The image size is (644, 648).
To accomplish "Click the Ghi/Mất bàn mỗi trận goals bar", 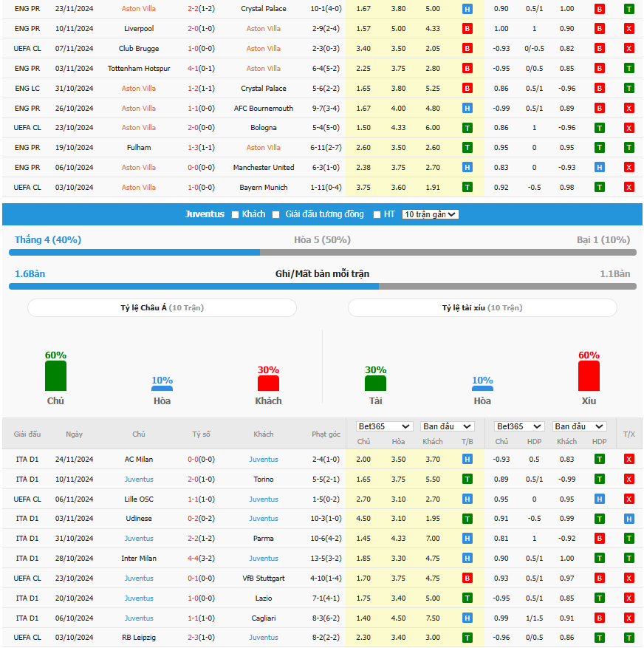I will pyautogui.click(x=322, y=286).
